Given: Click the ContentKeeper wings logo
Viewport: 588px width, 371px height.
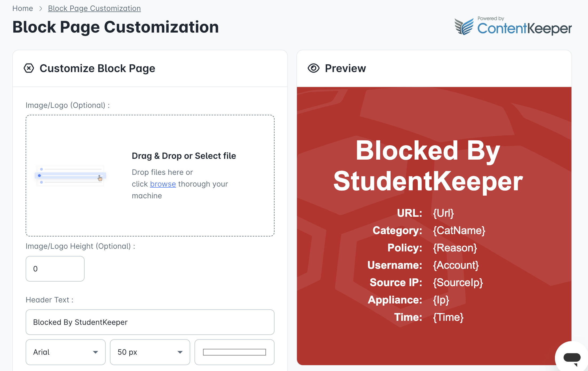Looking at the screenshot, I should (x=464, y=27).
